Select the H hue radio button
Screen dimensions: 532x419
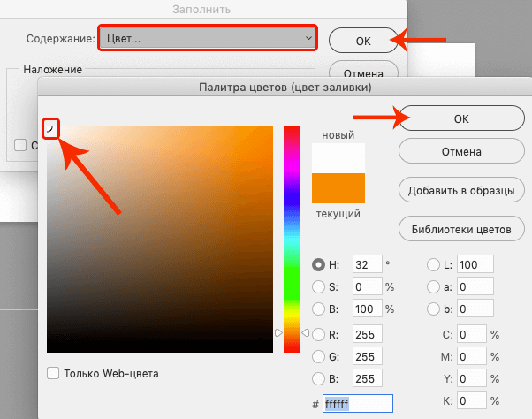(x=319, y=264)
